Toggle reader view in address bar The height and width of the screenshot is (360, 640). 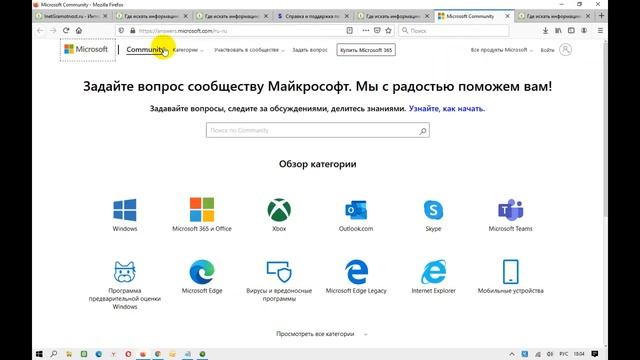349,31
